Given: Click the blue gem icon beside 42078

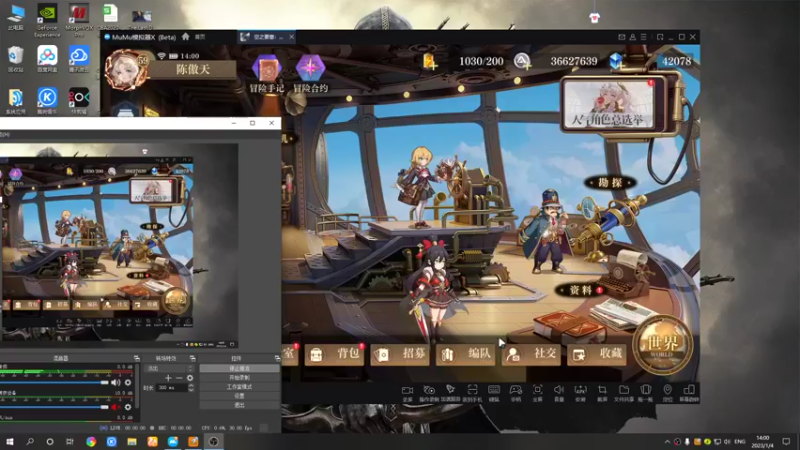Looking at the screenshot, I should coord(616,61).
